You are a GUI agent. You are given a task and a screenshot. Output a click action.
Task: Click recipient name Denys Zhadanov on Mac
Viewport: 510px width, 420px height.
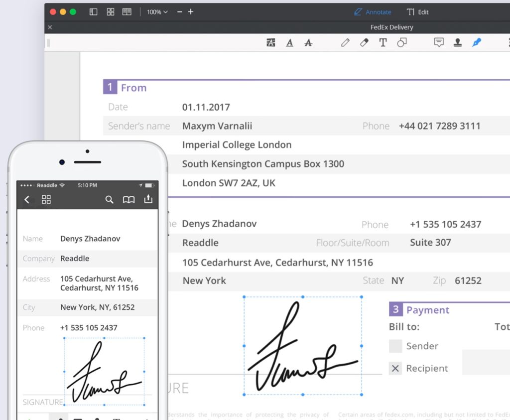(219, 224)
